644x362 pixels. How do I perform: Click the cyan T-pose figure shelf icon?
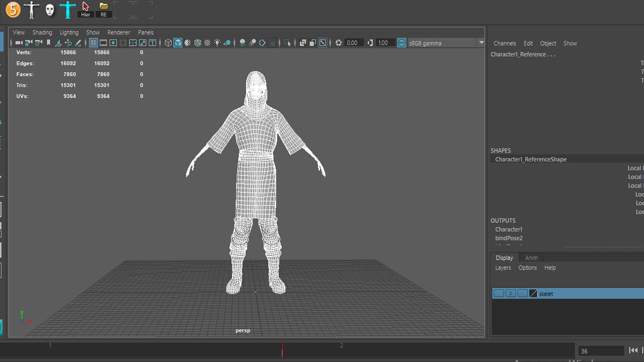67,10
